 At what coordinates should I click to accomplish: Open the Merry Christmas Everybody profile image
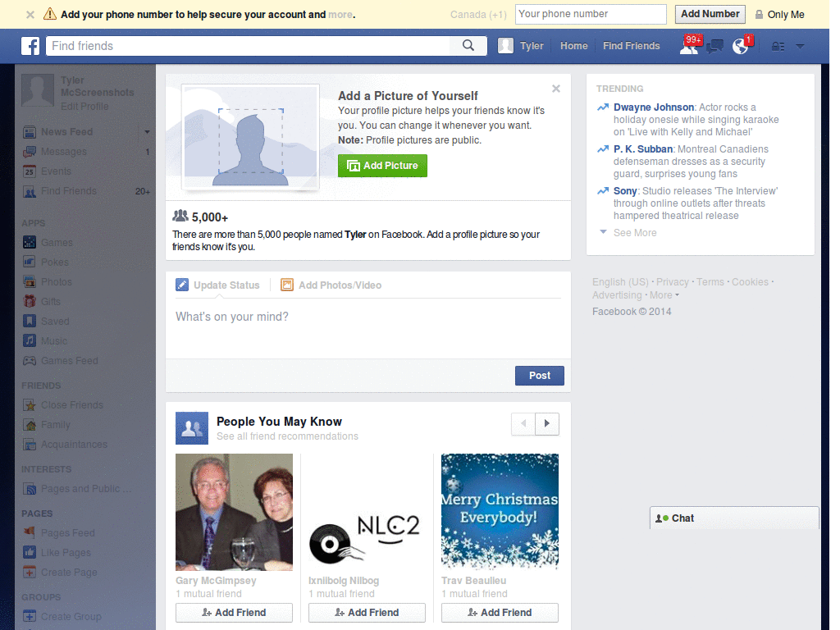point(500,512)
